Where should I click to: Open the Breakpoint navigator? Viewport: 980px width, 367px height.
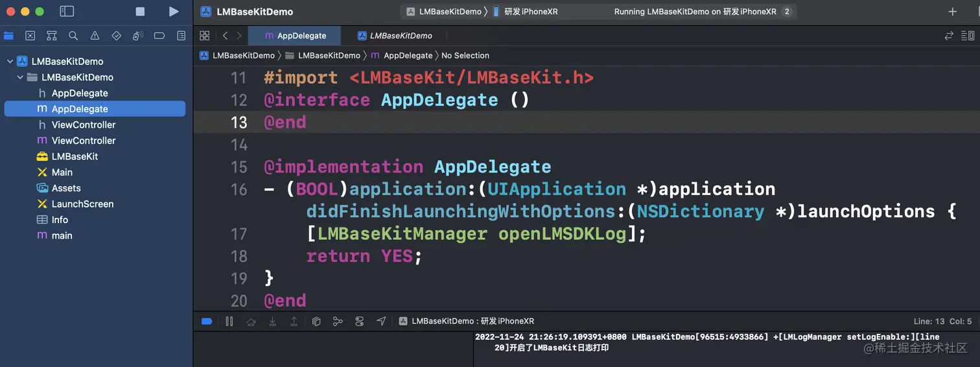(159, 36)
